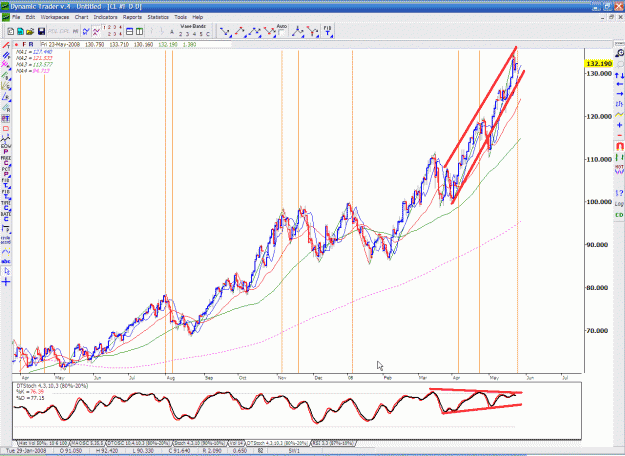The width and height of the screenshot is (625, 456).
Task: Select the Time C tool in sidebar
Action: (x=6, y=205)
